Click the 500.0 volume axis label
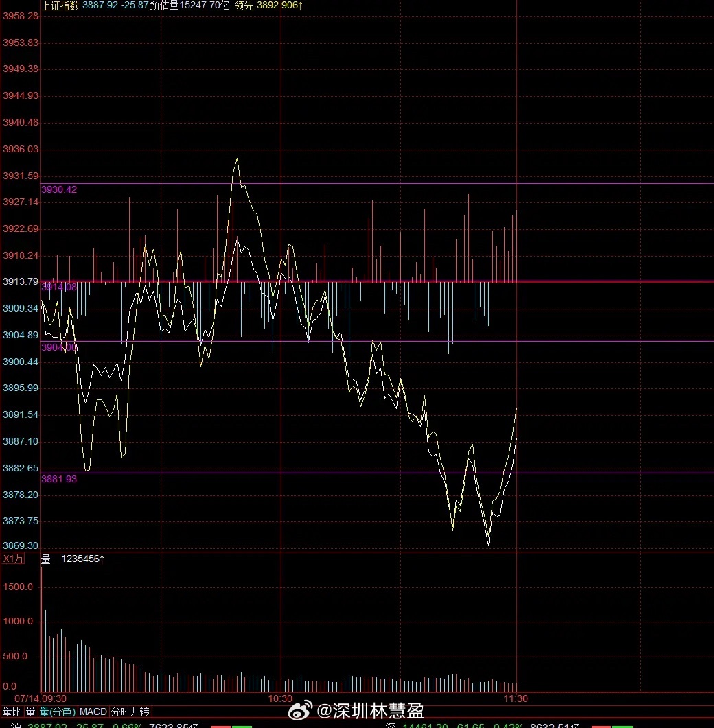 [x=15, y=656]
